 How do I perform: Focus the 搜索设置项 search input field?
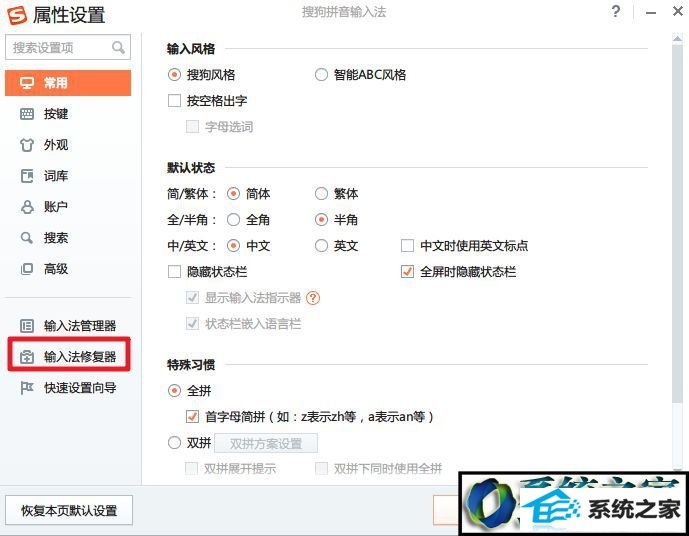[x=68, y=47]
